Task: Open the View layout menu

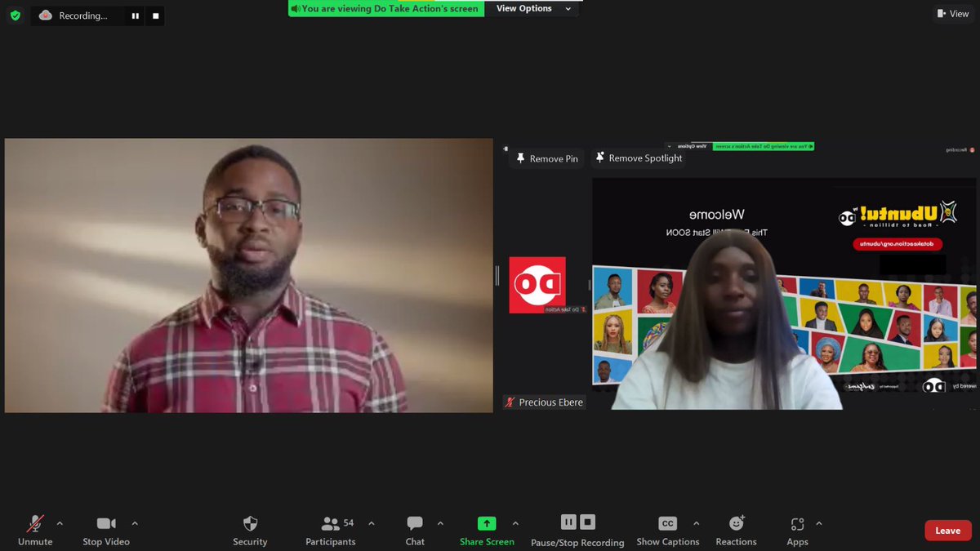Action: tap(952, 14)
